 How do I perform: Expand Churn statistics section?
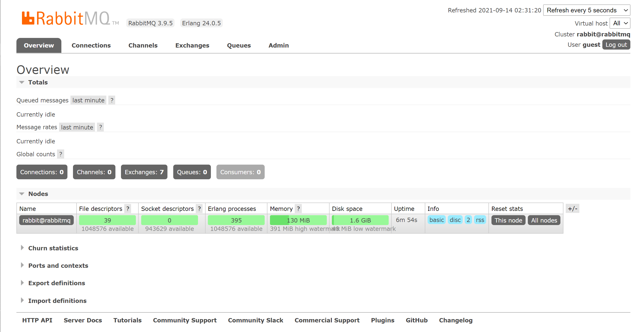click(x=53, y=248)
